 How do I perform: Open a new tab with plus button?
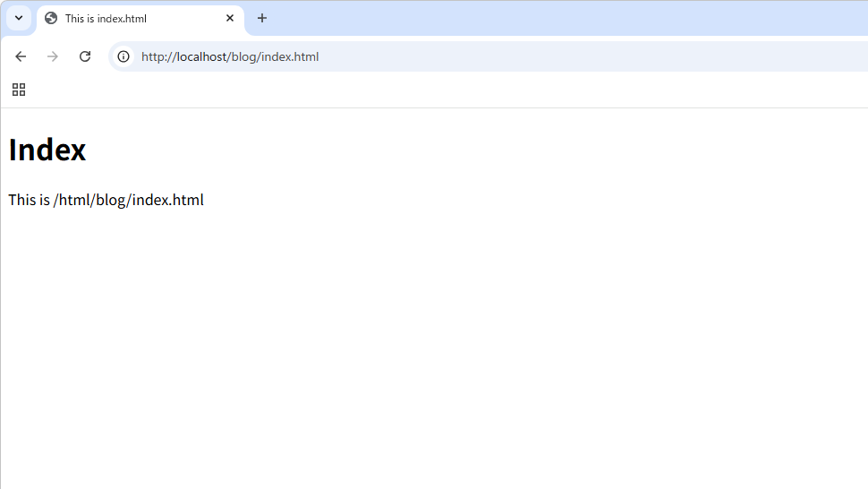pyautogui.click(x=262, y=18)
